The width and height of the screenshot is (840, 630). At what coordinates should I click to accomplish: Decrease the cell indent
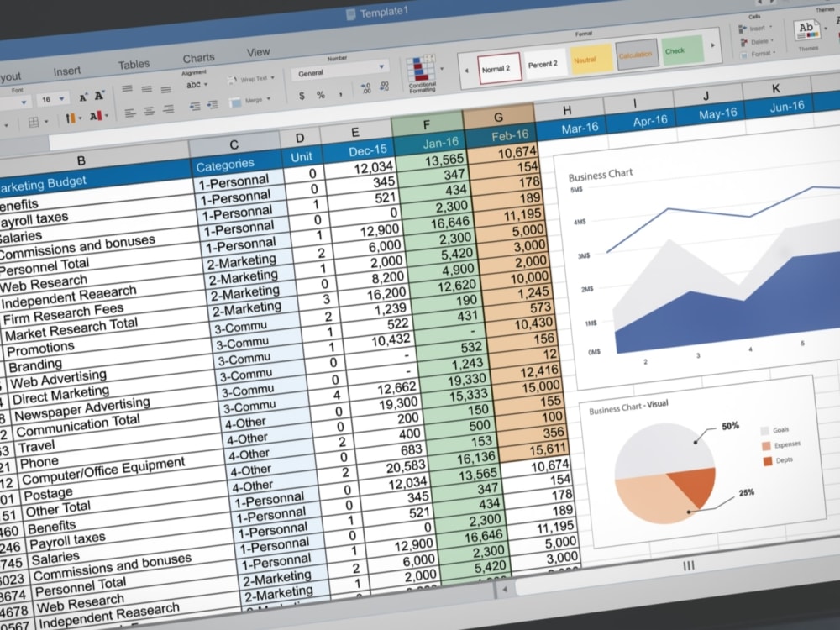[195, 107]
